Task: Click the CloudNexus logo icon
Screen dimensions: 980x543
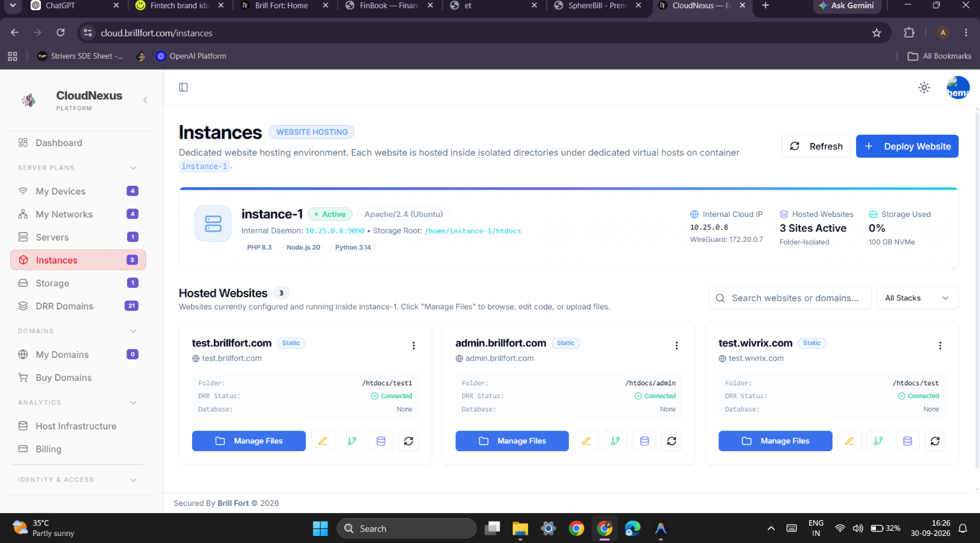Action: click(x=28, y=100)
